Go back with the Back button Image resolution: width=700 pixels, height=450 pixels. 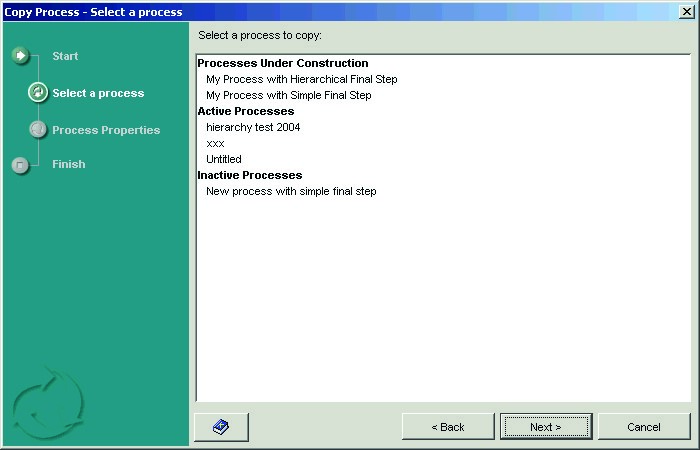(x=448, y=427)
